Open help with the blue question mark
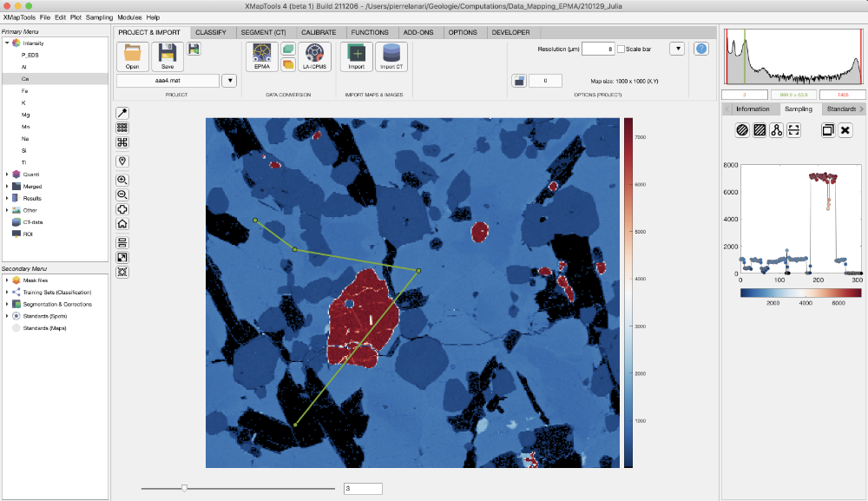868x501 pixels. coord(700,49)
